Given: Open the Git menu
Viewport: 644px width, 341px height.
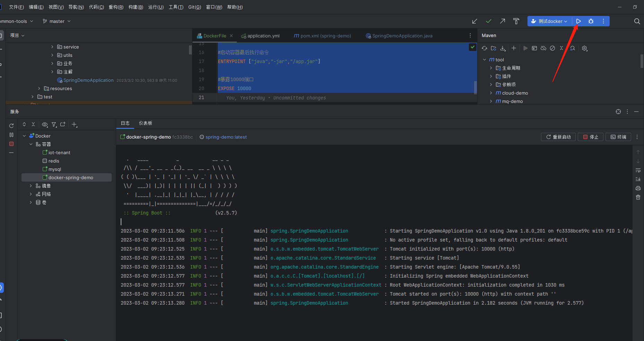Looking at the screenshot, I should pyautogui.click(x=194, y=7).
